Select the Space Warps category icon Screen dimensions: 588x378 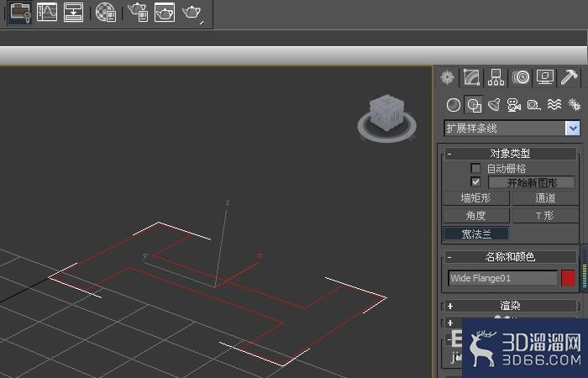(x=554, y=105)
